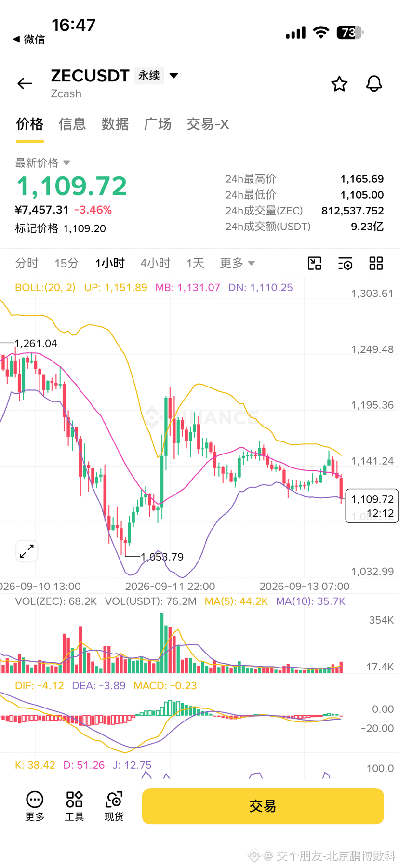Tap the yellow 交易 button
The height and width of the screenshot is (868, 399).
pos(263,806)
